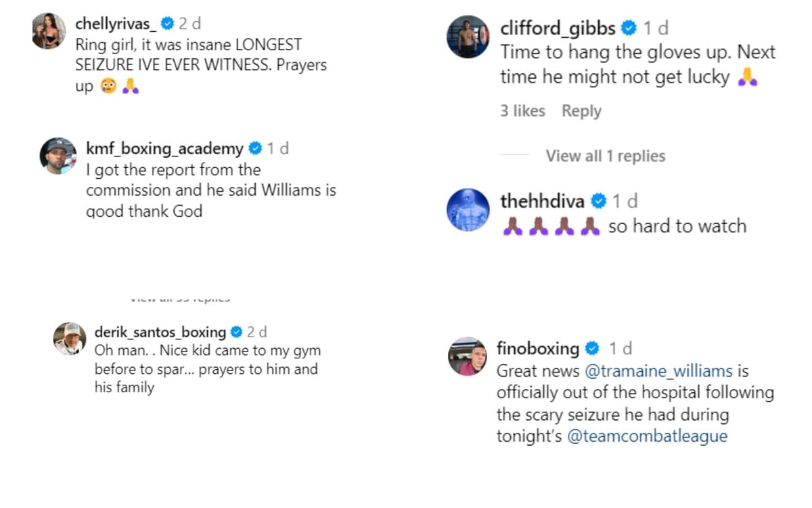Open kmf_boxing_academy username link
This screenshot has height=508, width=812.
164,148
